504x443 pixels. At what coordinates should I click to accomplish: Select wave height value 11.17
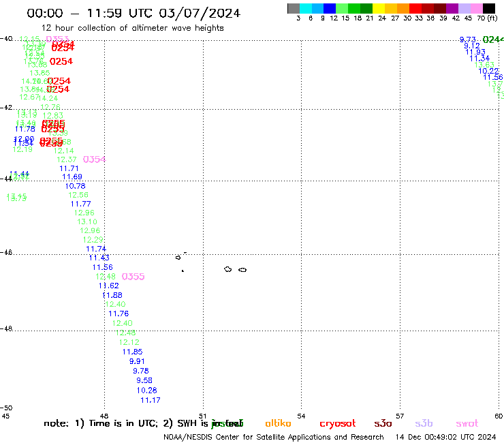151,400
